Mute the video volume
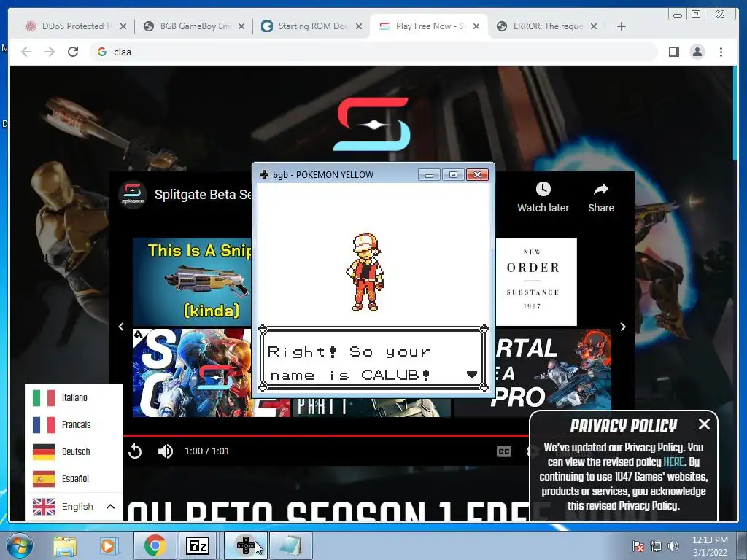747x560 pixels. (166, 451)
